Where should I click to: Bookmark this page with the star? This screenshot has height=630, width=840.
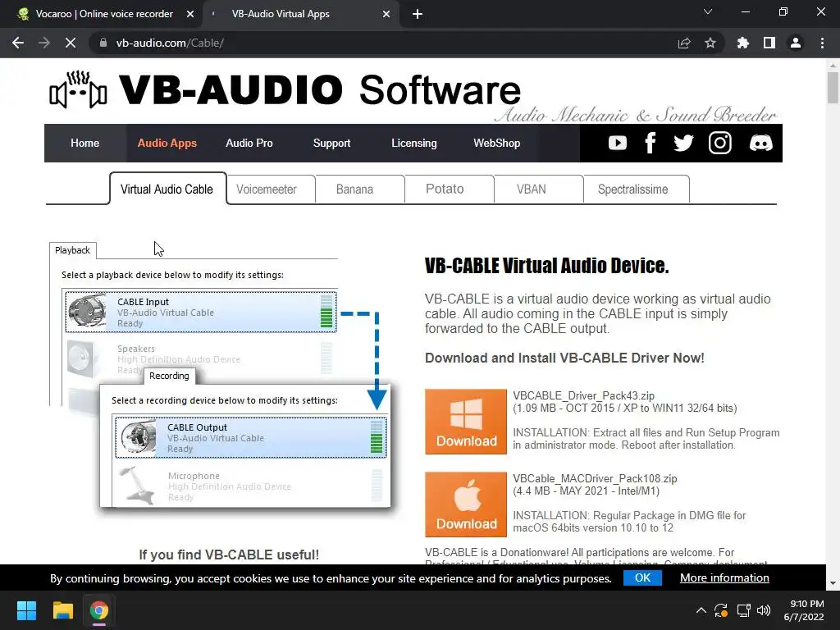coord(710,43)
